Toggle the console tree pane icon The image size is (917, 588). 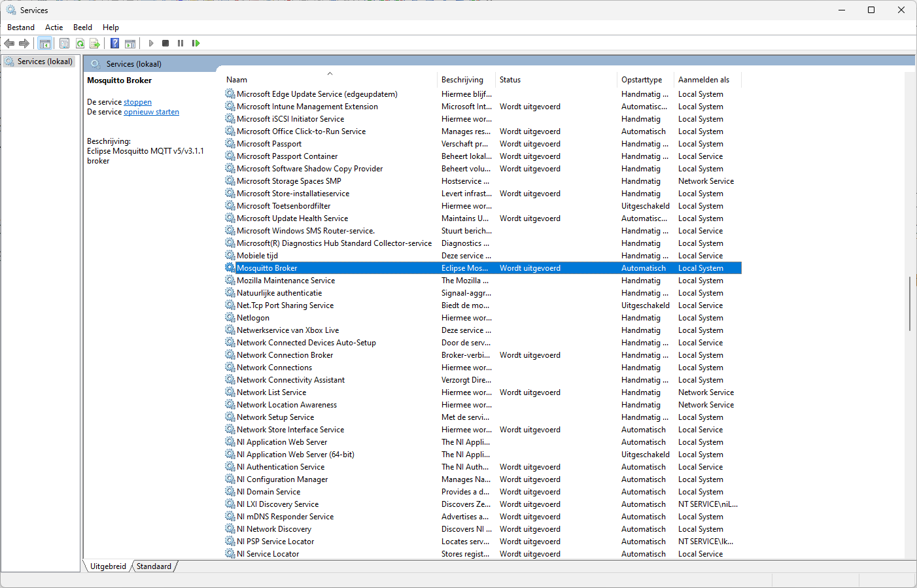tap(45, 43)
